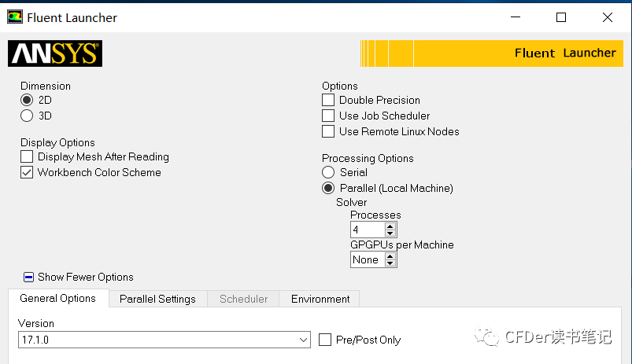
Task: Choose Parallel (Local Machine) processing option
Action: (328, 188)
